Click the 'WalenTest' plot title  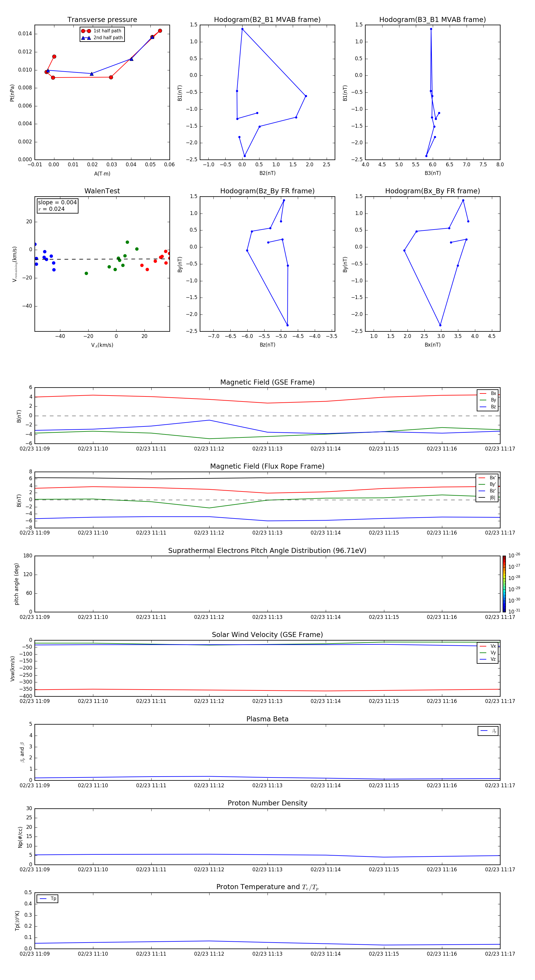(x=102, y=191)
